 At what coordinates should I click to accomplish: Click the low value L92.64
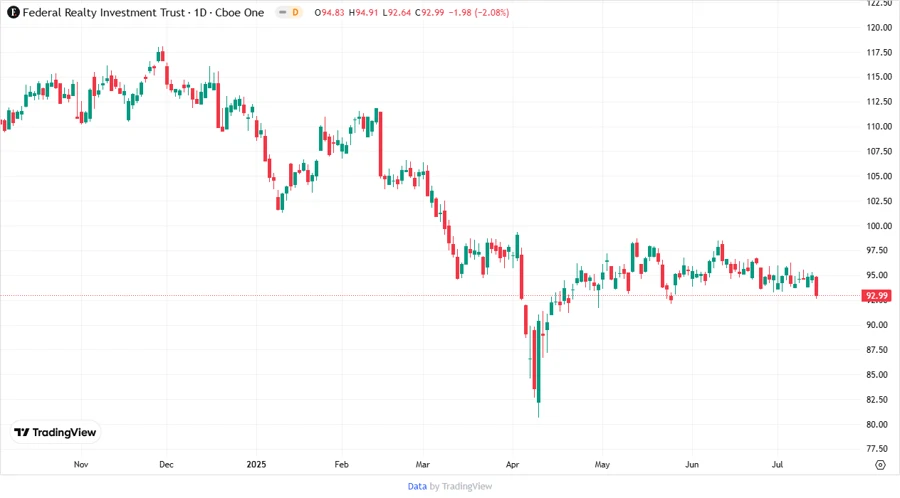pyautogui.click(x=397, y=13)
